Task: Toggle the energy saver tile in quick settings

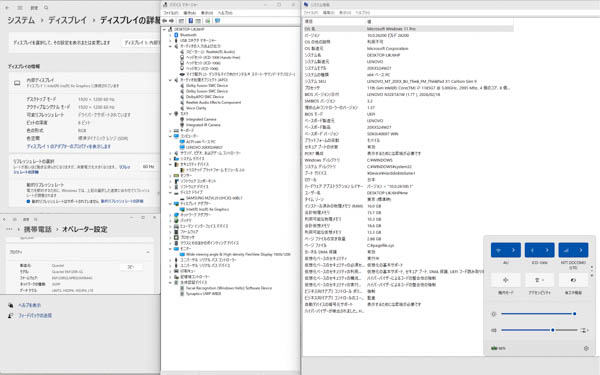Action: [573, 280]
